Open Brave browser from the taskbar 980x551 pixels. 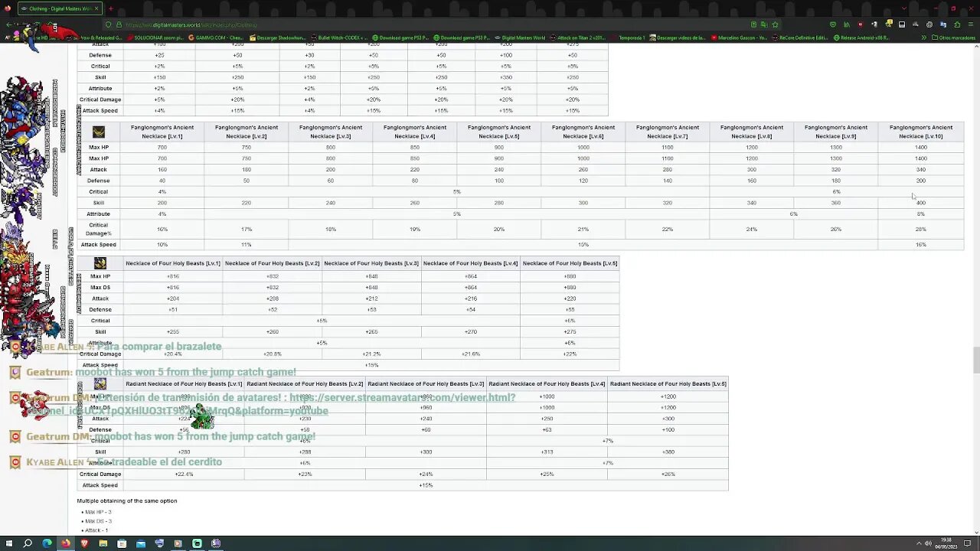(84, 543)
